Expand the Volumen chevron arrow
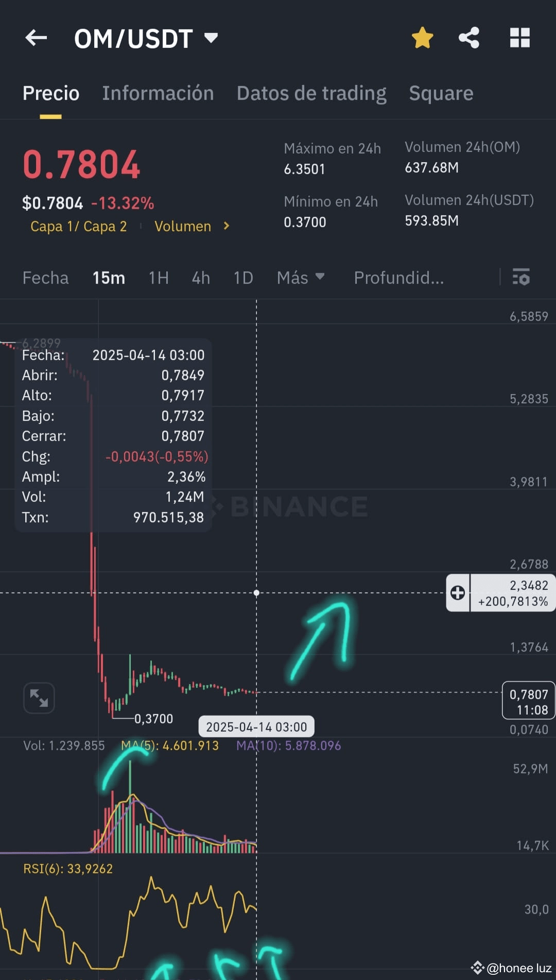Screen dimensions: 556x980 [226, 226]
